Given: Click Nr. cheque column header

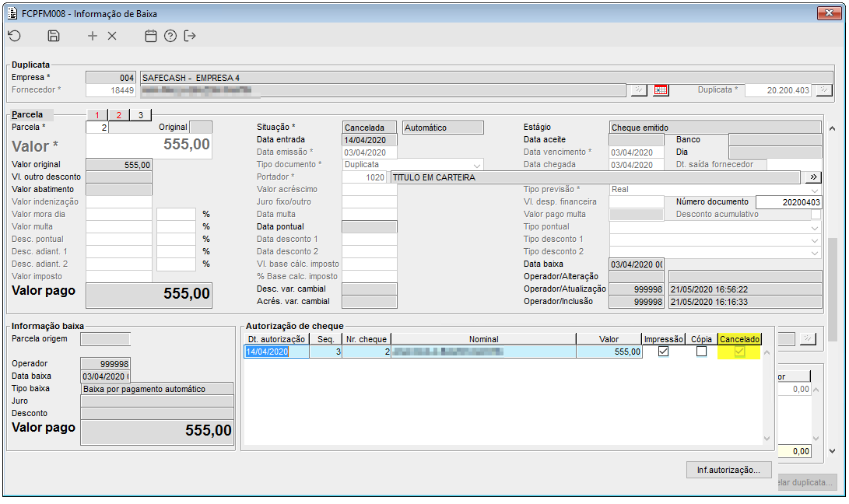Looking at the screenshot, I should [x=367, y=339].
